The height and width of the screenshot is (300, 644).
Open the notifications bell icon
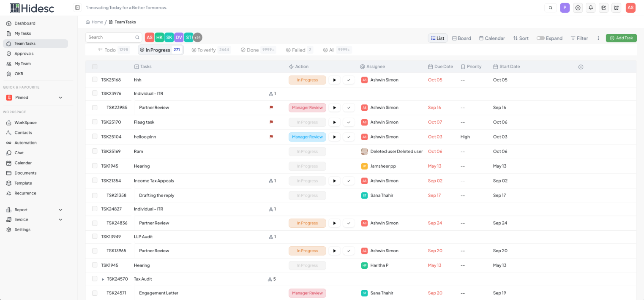pos(590,8)
